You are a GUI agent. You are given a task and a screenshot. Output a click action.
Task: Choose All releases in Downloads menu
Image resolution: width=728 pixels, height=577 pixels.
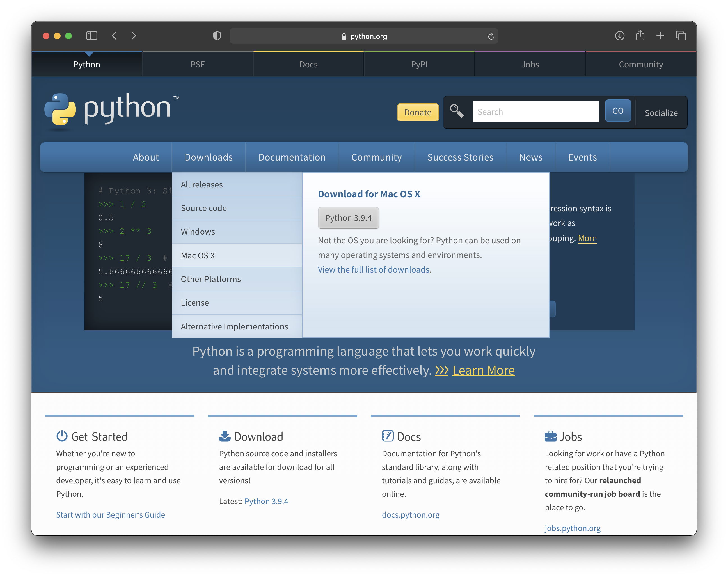click(237, 184)
